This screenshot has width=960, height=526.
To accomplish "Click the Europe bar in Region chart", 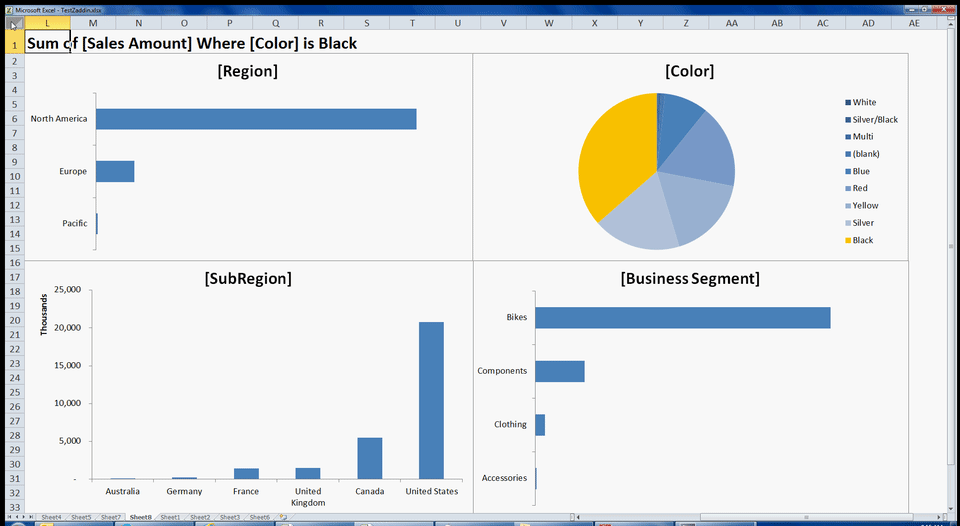I will pos(115,171).
